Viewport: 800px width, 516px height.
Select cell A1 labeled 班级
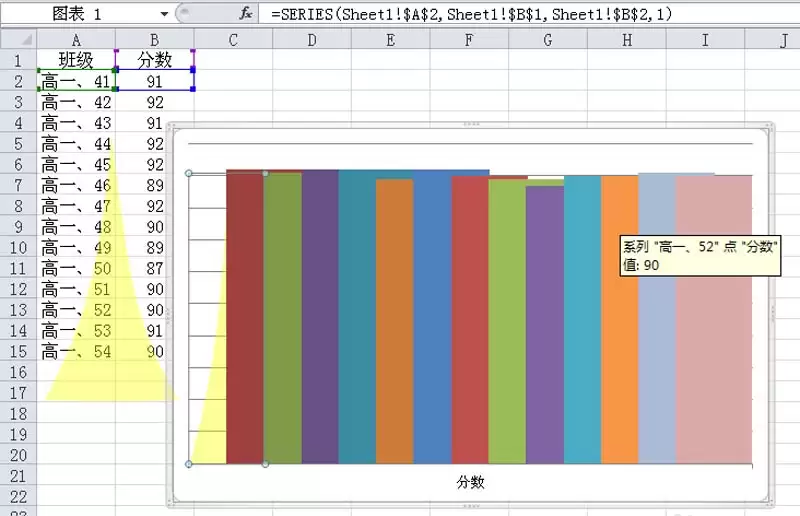(x=76, y=60)
